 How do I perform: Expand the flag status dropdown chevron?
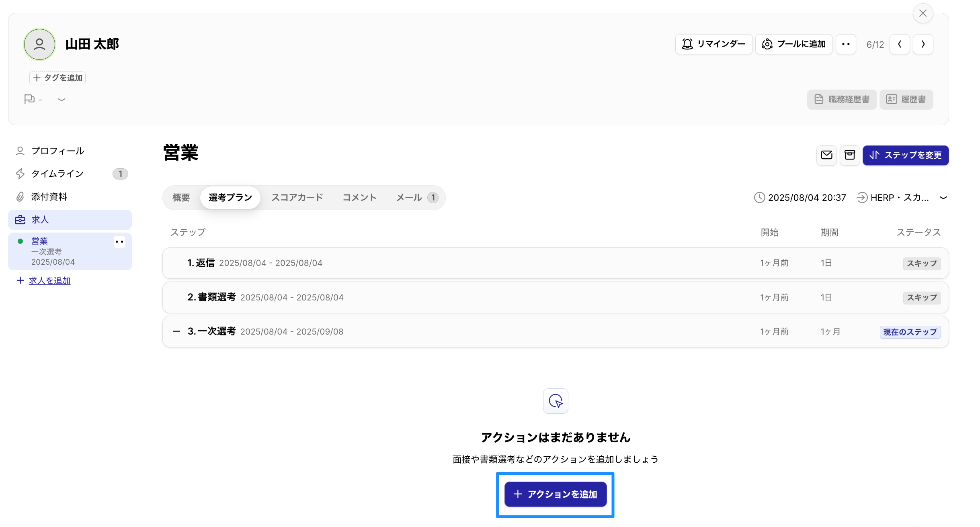coord(61,99)
